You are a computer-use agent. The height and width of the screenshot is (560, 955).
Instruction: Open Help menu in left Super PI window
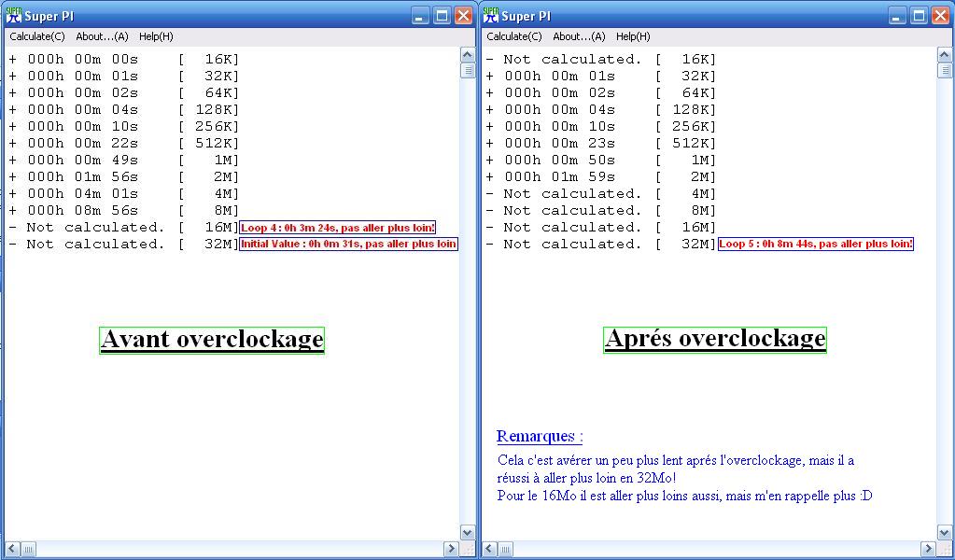tap(156, 36)
